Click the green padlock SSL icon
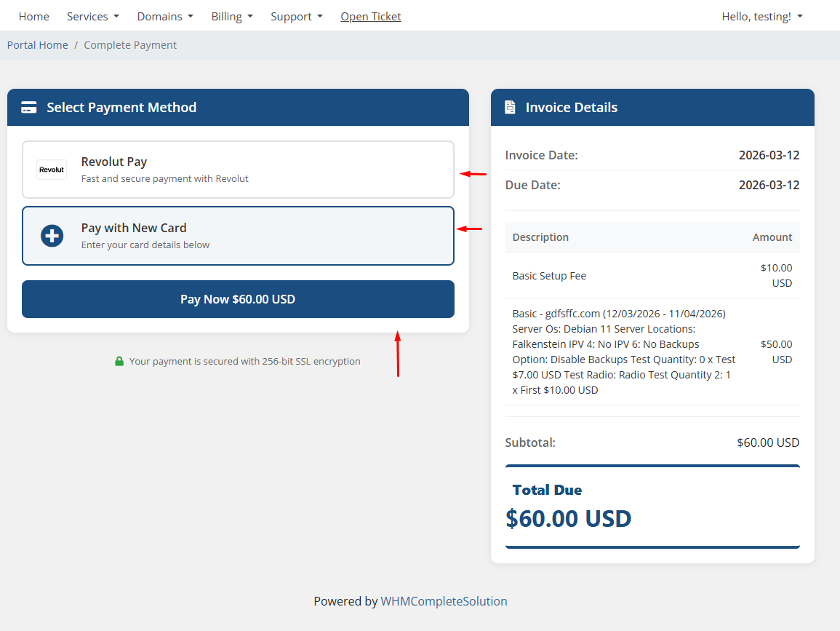Viewport: 840px width, 631px height. pyautogui.click(x=119, y=361)
